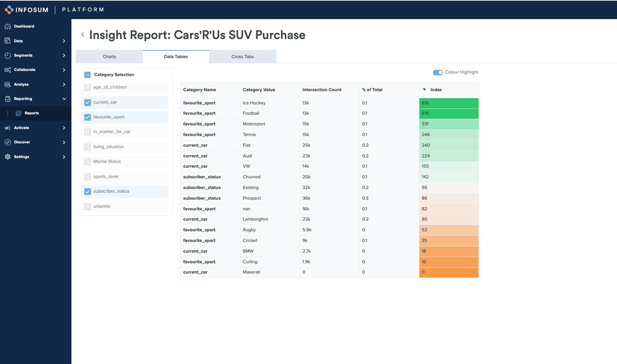Click the Settings gear icon
The height and width of the screenshot is (364, 617).
pyautogui.click(x=8, y=157)
